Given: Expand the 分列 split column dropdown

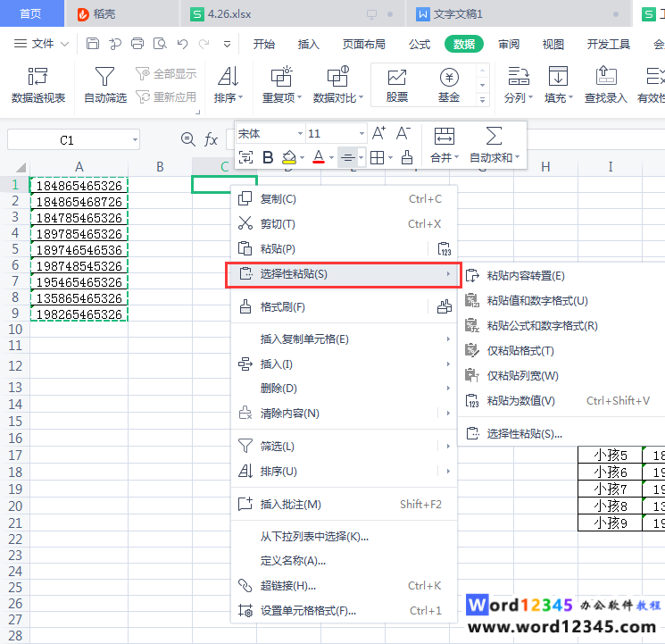Looking at the screenshot, I should click(530, 97).
